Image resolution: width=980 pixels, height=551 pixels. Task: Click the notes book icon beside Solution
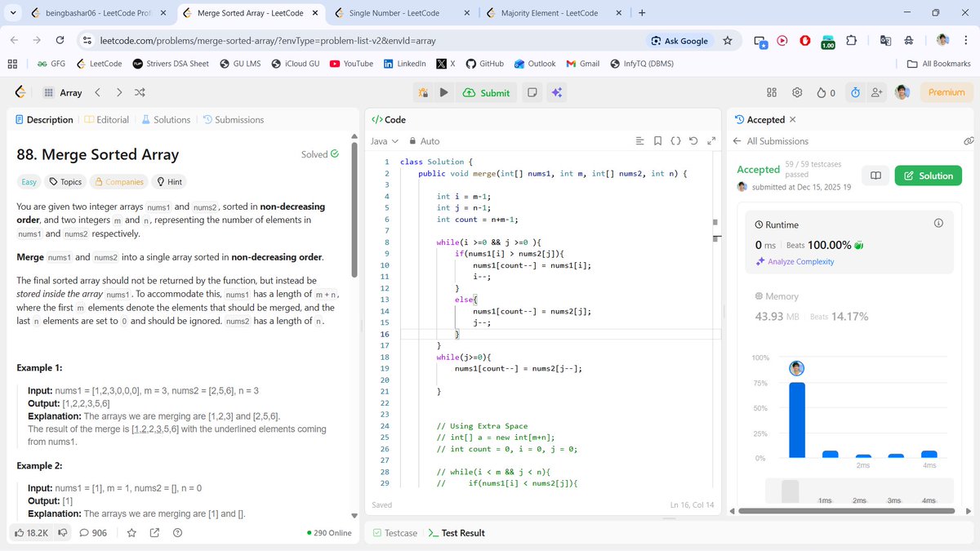tap(875, 176)
